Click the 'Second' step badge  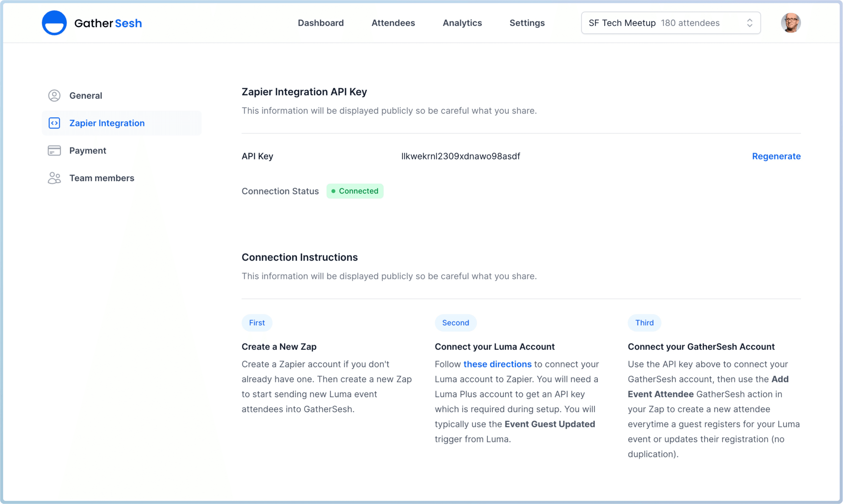456,323
